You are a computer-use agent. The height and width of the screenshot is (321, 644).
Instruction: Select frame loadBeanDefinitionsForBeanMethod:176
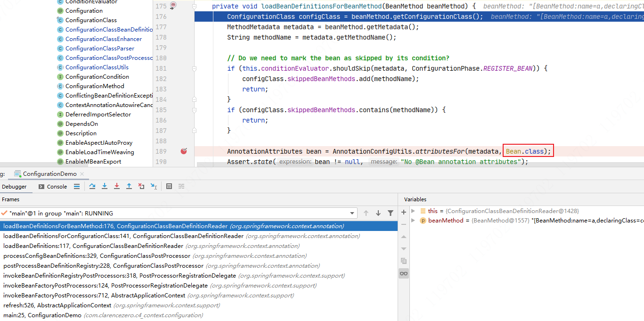click(x=199, y=226)
